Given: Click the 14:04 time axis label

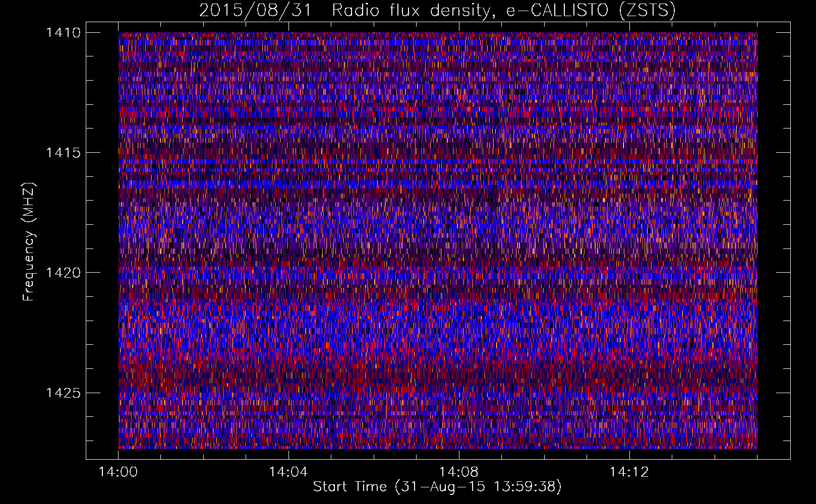Looking at the screenshot, I should (x=288, y=472).
